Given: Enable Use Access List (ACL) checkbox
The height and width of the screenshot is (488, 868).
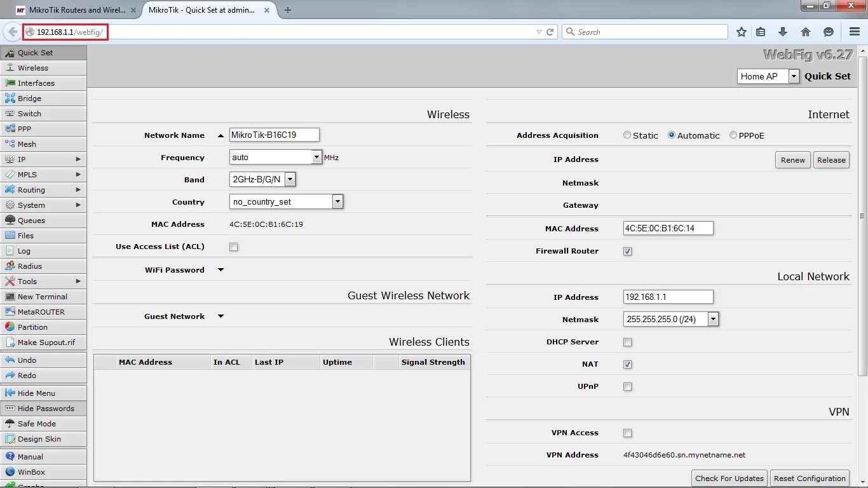Looking at the screenshot, I should (233, 247).
